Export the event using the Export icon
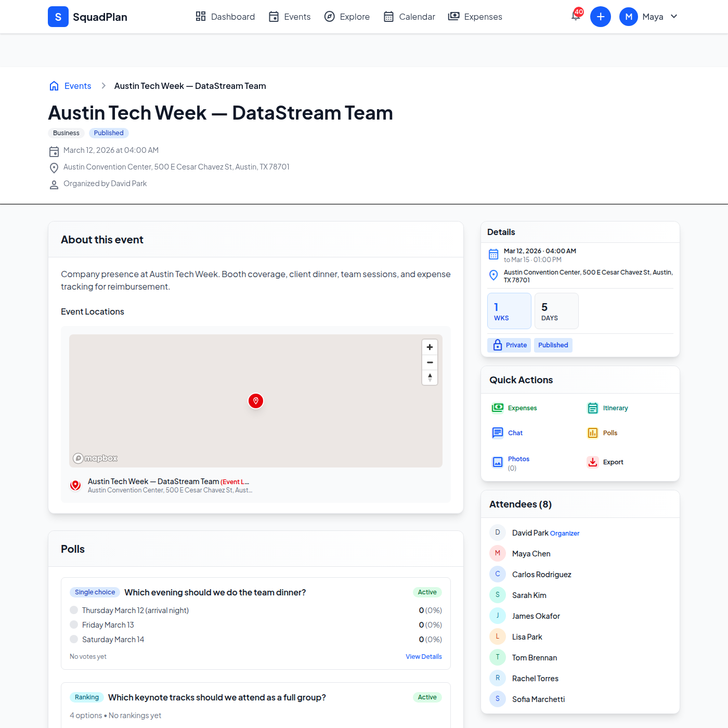 (593, 462)
